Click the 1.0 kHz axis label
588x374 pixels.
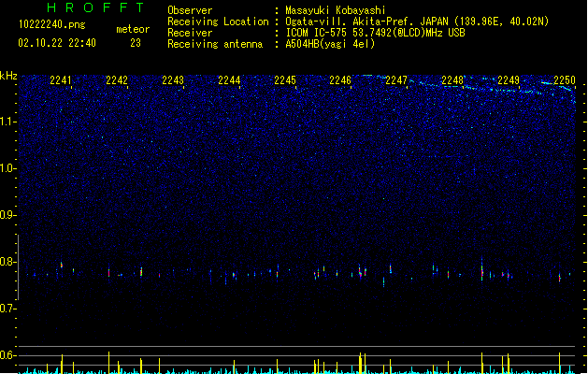click(x=7, y=168)
